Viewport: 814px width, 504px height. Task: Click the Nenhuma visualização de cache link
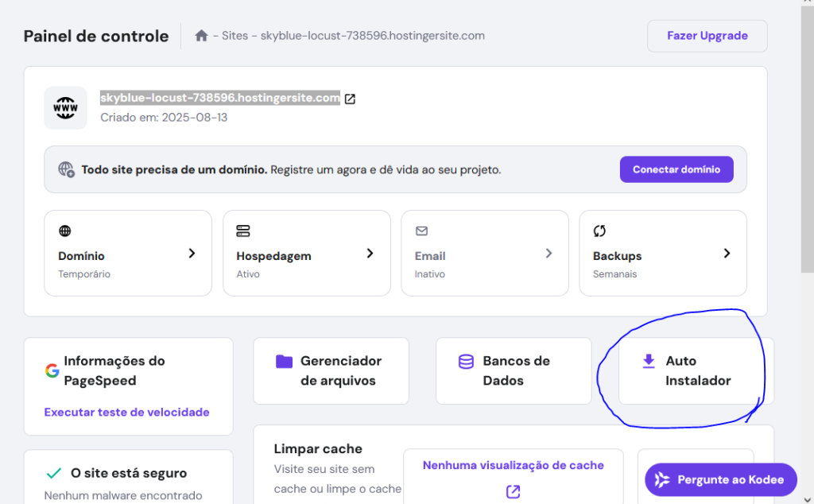point(513,465)
